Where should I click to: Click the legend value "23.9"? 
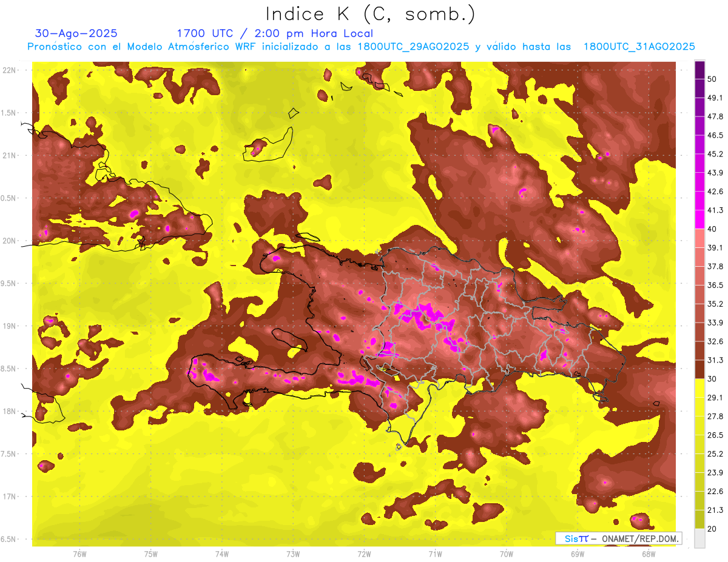(x=715, y=473)
